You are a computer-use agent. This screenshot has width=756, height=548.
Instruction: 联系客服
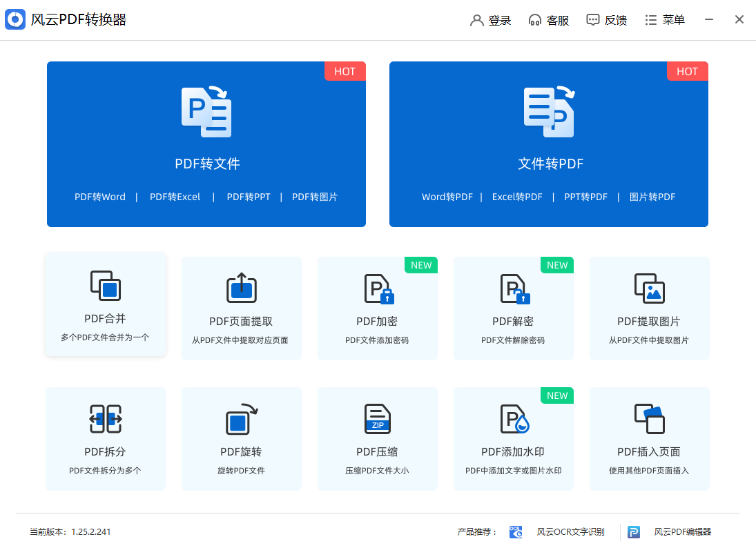click(549, 19)
